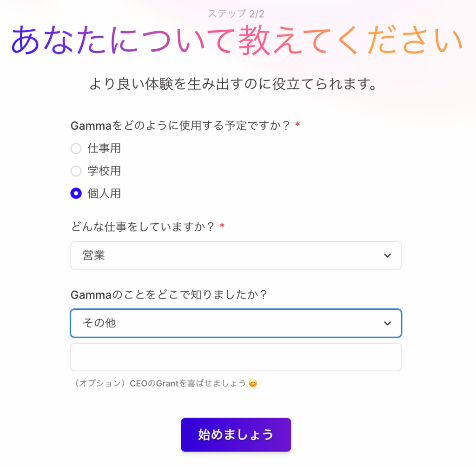Click the 個人用 label text

click(x=104, y=193)
